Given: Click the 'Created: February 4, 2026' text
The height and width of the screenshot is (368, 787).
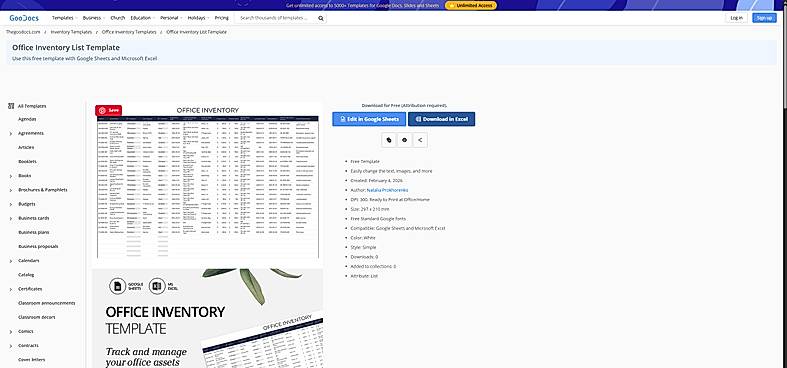Looking at the screenshot, I should pyautogui.click(x=376, y=181).
